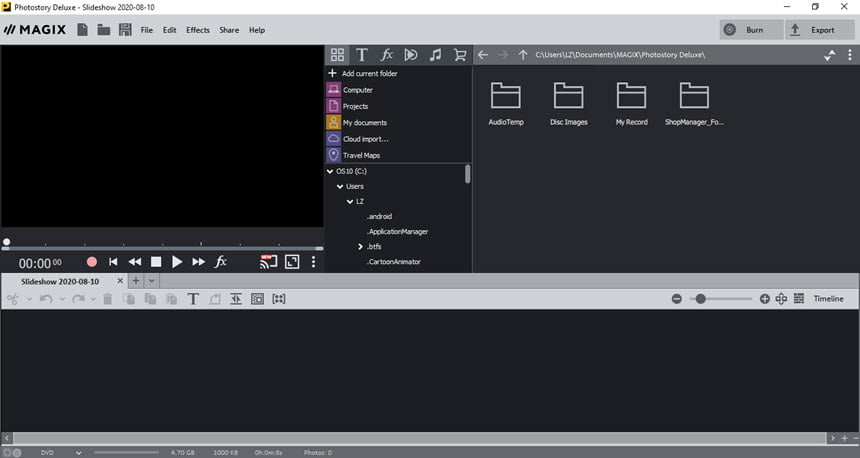This screenshot has width=860, height=458.
Task: Open Travel Maps
Action: point(354,155)
